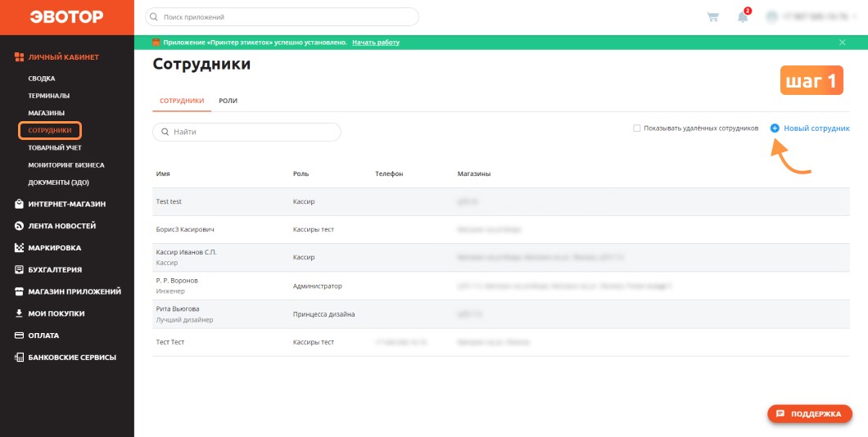Click the Маркировка icon in sidebar
This screenshot has height=437, width=868.
[19, 248]
